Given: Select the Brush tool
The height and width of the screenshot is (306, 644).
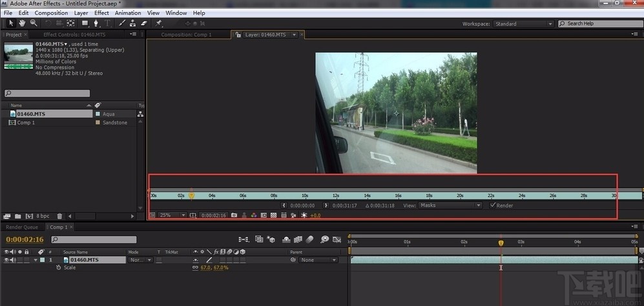Looking at the screenshot, I should [x=122, y=23].
